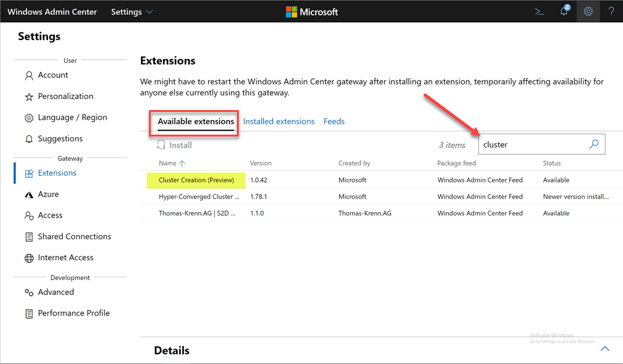Viewport: 623px width, 364px height.
Task: Select the Cluster Creation (Preview) row
Action: (197, 180)
